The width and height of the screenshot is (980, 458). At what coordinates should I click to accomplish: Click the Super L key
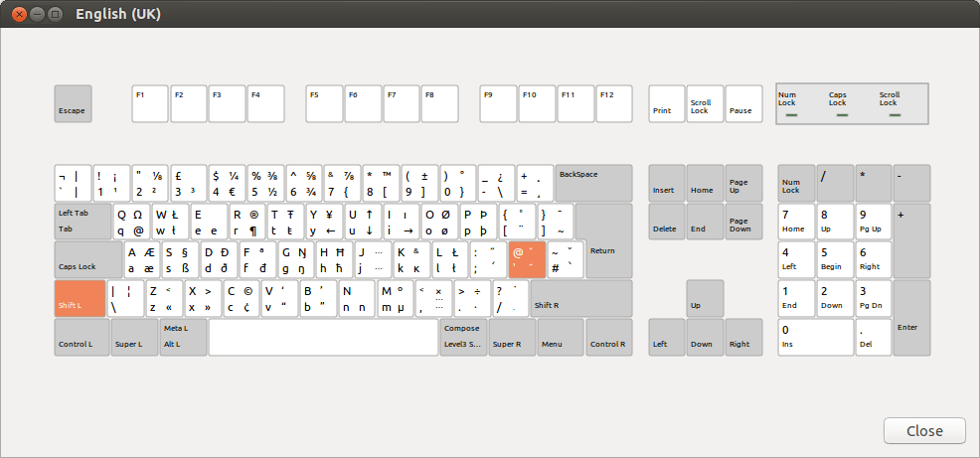click(134, 338)
